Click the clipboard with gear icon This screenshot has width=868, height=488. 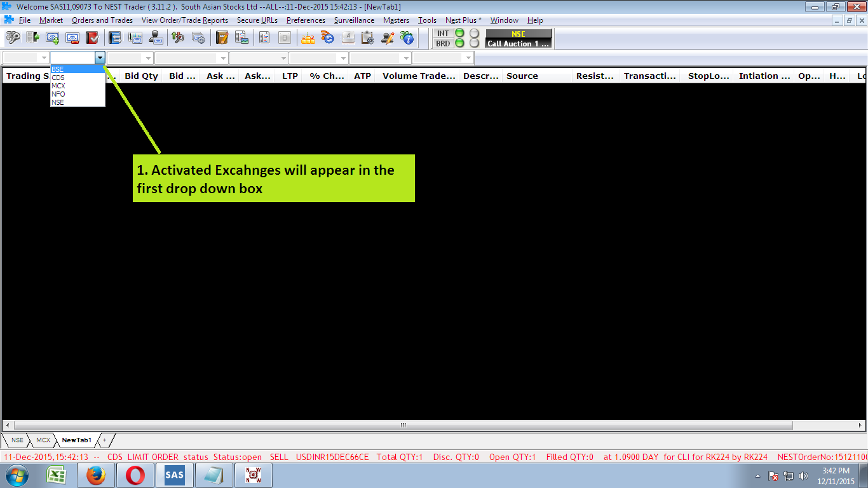coord(367,38)
